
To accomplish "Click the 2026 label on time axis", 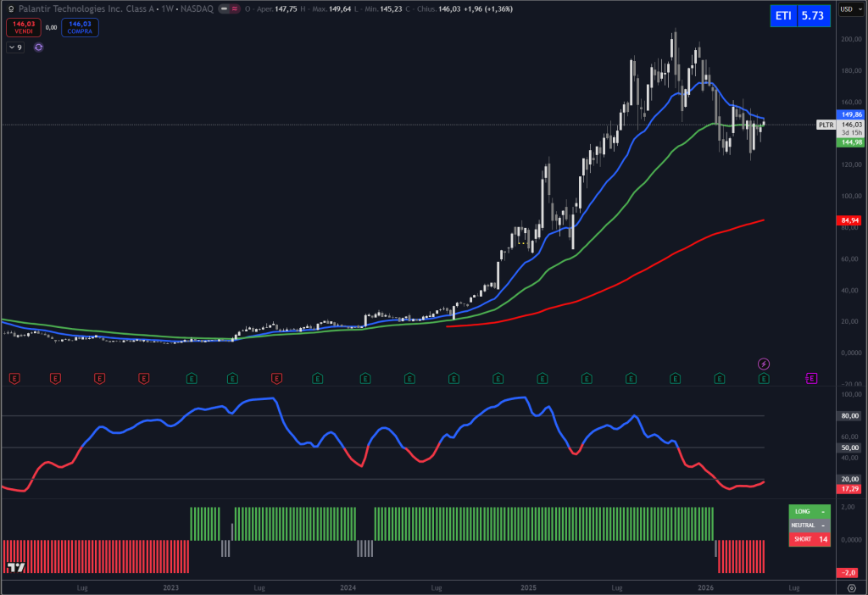I will pos(705,588).
